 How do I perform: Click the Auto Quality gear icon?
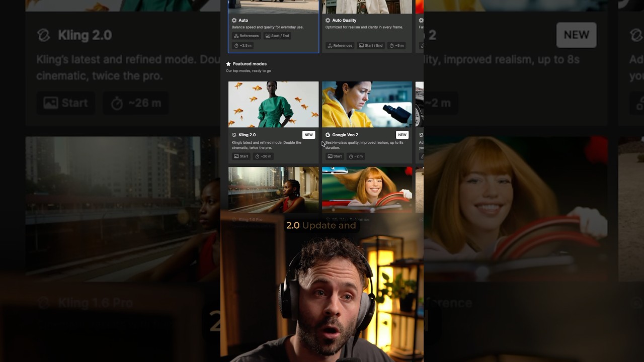(x=328, y=20)
